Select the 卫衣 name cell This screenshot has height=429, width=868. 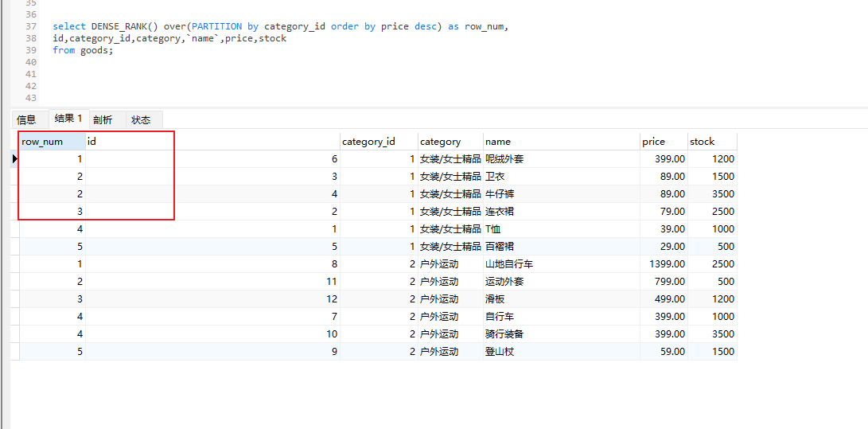click(562, 177)
